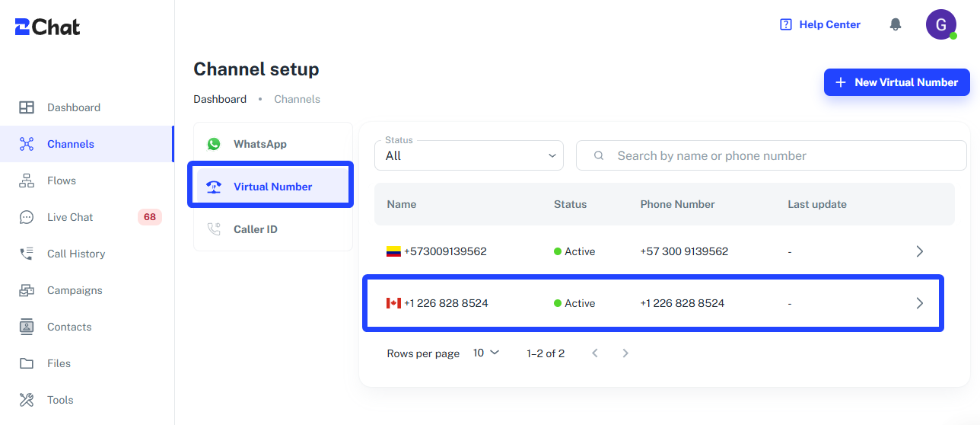The image size is (980, 425).
Task: Click the New Virtual Number button
Action: click(897, 82)
